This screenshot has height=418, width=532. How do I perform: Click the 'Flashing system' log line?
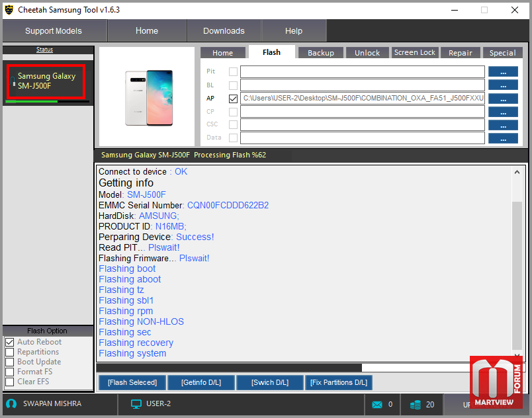(x=132, y=354)
